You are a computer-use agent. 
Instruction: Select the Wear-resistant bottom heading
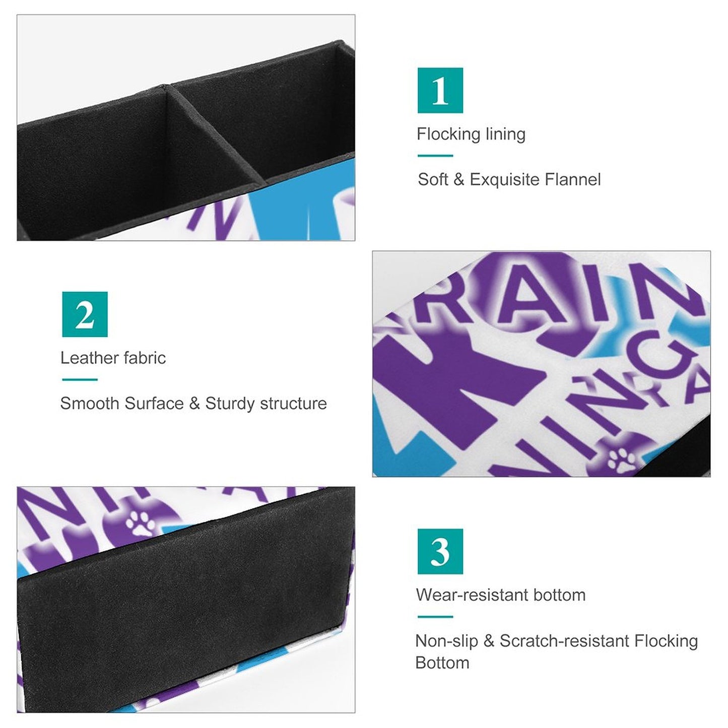(x=501, y=595)
